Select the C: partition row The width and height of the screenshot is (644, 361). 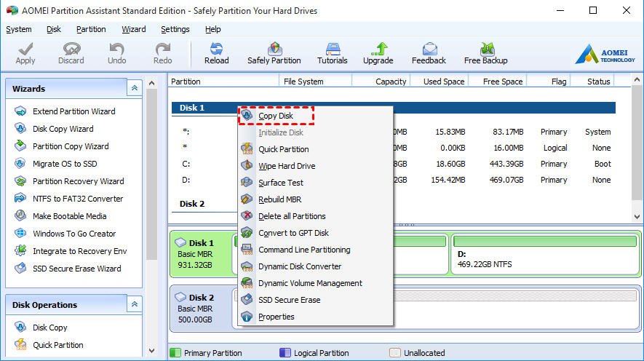click(x=394, y=164)
